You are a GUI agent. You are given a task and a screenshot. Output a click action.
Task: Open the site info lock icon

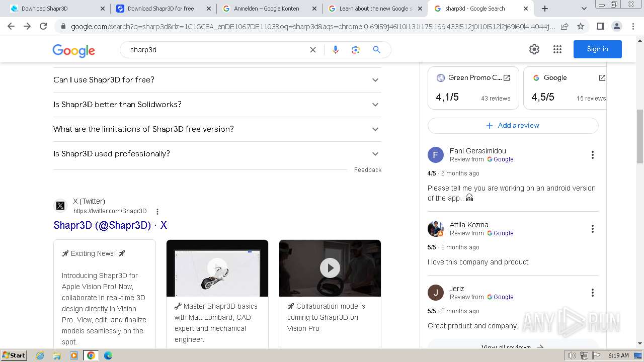63,26
